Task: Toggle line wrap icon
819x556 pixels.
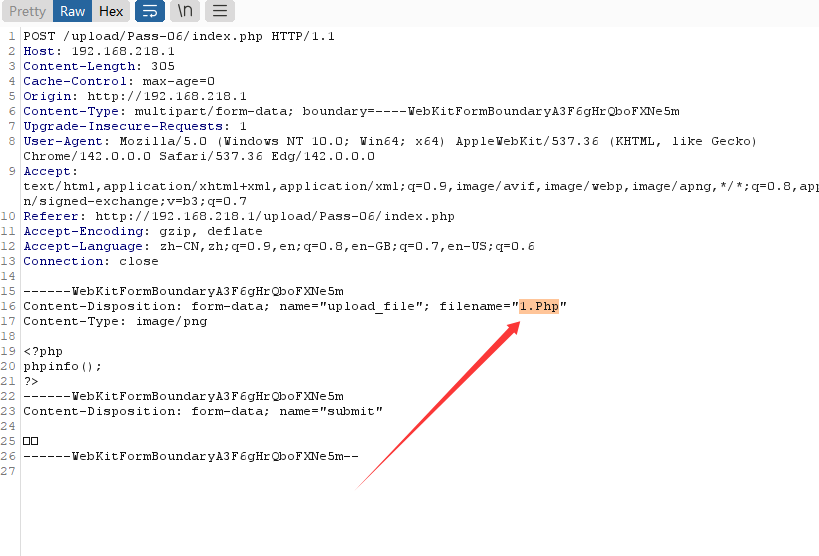Action: (150, 11)
